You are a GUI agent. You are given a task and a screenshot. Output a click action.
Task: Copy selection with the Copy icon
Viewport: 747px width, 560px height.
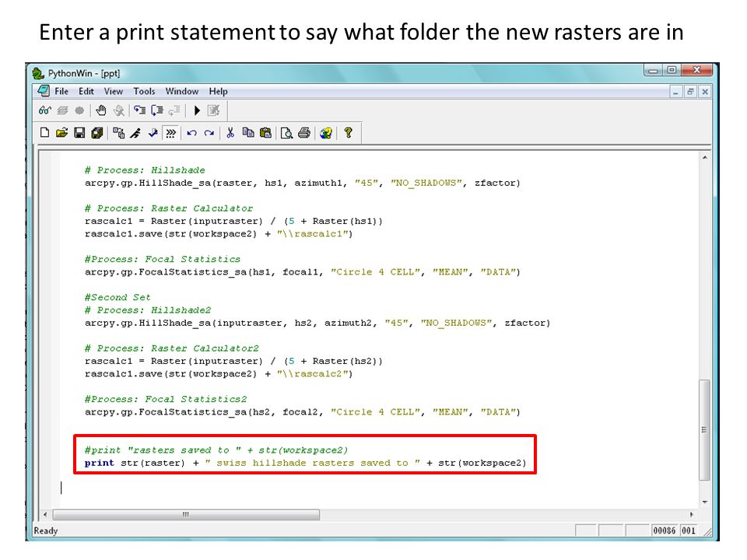248,133
